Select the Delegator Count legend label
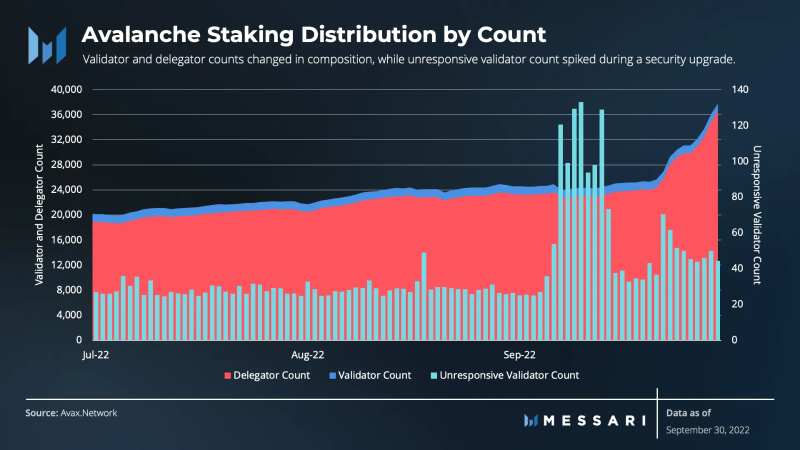 pos(271,376)
